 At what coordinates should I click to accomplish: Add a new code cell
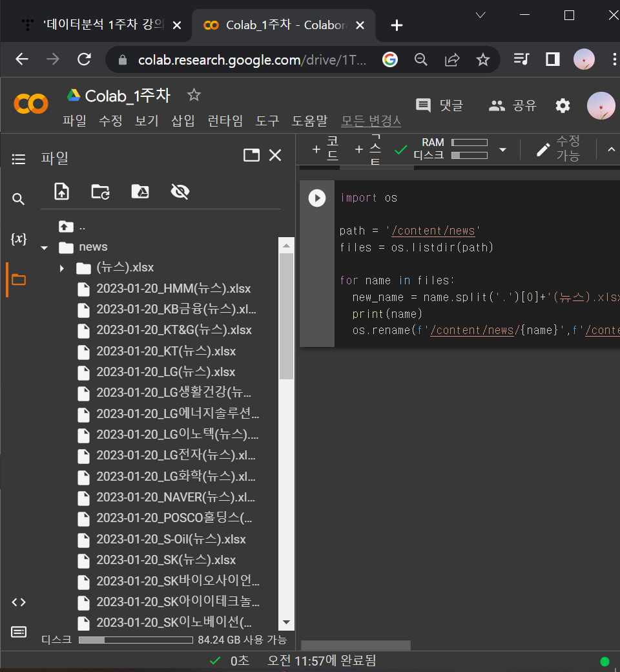coord(325,149)
